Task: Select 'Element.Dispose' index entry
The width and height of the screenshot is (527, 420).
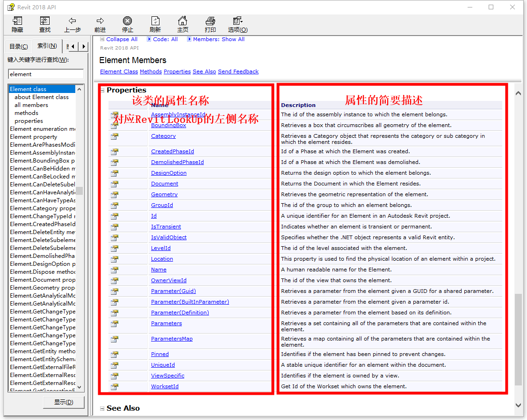Action: click(43, 272)
